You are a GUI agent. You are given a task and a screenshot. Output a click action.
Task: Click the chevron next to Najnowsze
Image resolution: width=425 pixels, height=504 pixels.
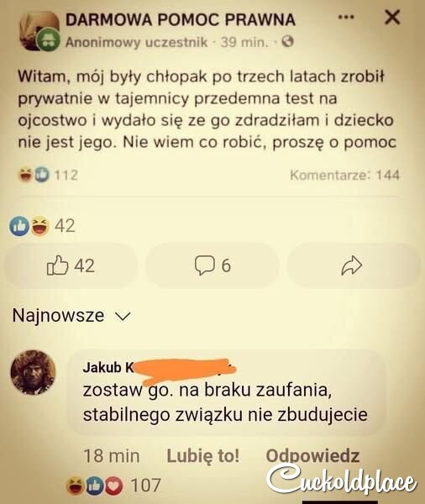pos(123,317)
